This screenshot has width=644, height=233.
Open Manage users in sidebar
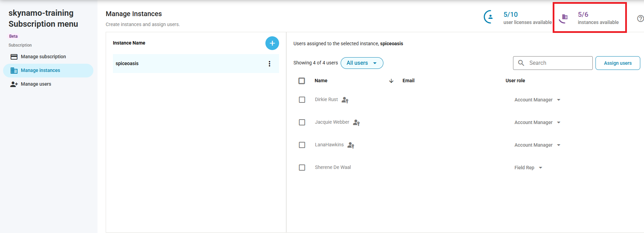click(x=36, y=84)
